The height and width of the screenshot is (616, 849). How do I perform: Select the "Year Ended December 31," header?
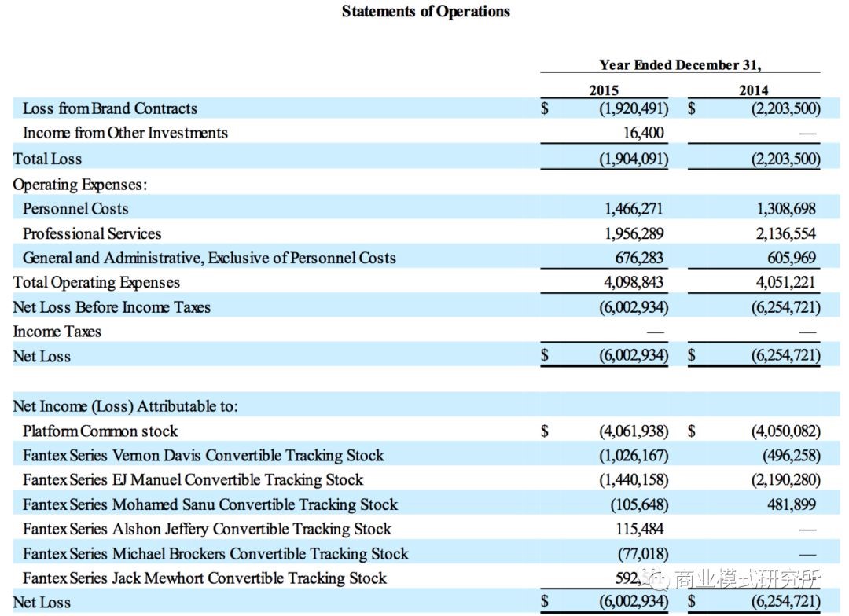pyautogui.click(x=680, y=65)
